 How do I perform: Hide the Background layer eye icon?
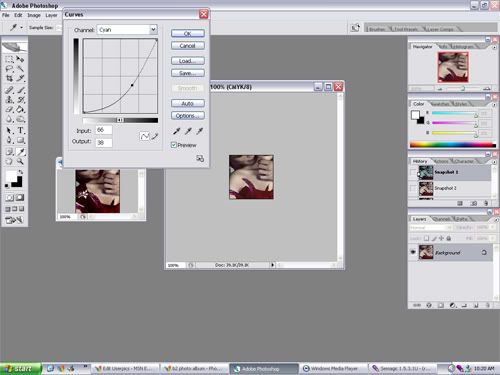[413, 252]
